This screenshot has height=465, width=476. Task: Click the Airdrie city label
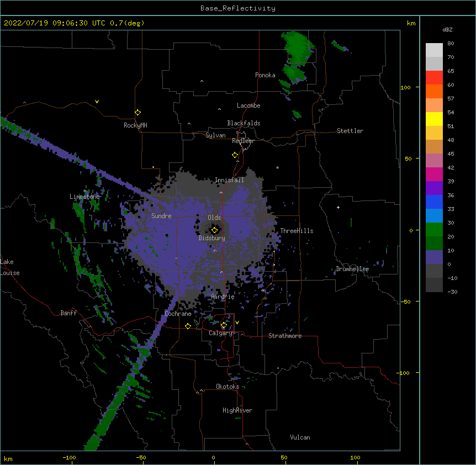tap(223, 297)
